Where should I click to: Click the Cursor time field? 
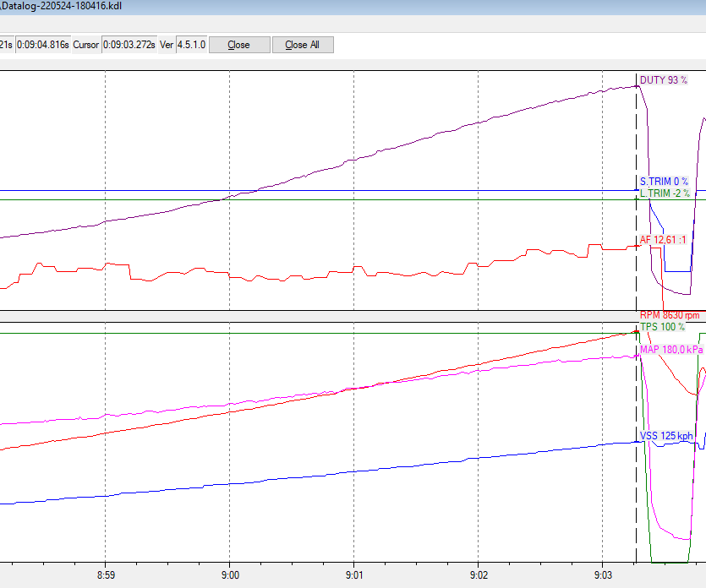[129, 45]
